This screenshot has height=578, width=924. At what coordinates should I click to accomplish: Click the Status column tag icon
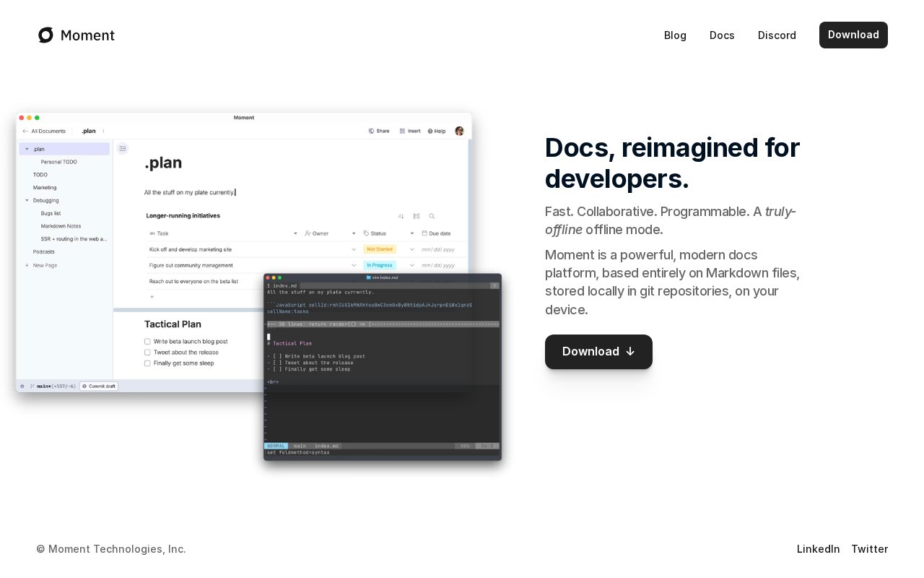point(366,233)
